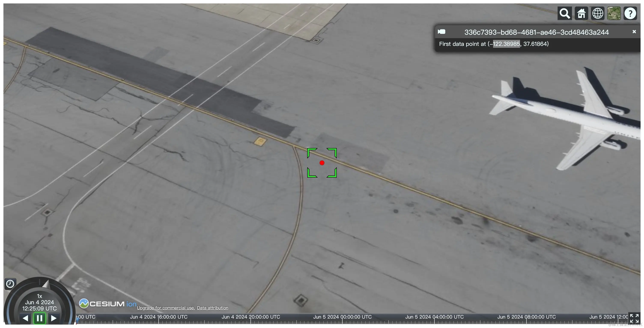
Task: Jump timeline to Jun 5 2024 04:00:00 UTC
Action: (434, 317)
